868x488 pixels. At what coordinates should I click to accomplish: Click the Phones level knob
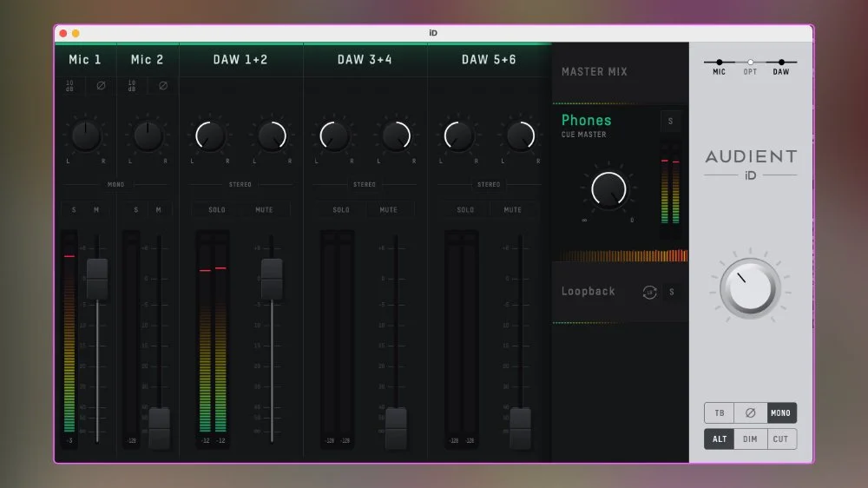pos(608,189)
